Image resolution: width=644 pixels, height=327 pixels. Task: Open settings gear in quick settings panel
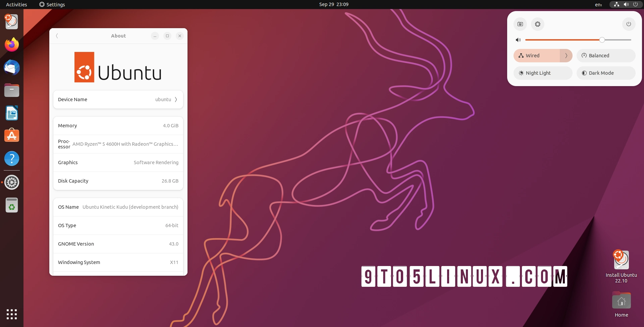538,24
